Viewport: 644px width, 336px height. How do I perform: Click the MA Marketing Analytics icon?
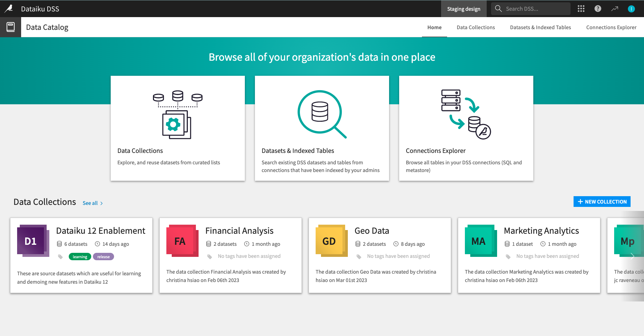(481, 241)
